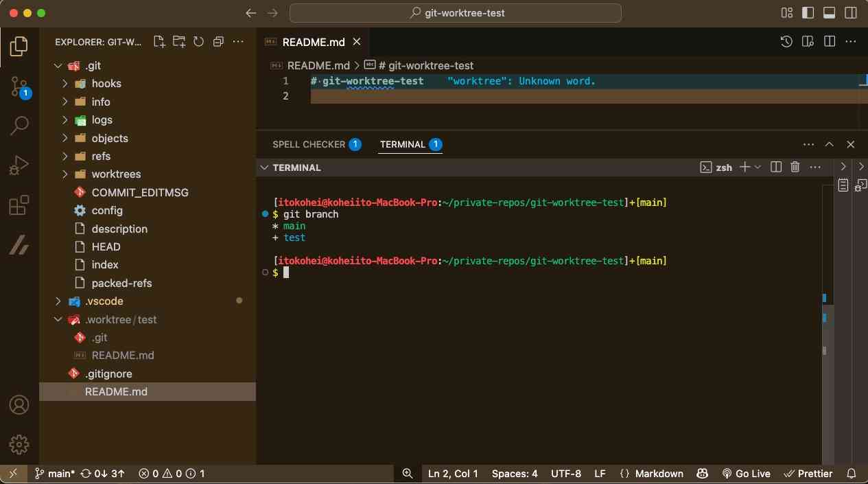Screen dimensions: 868x484
Task: Open the Search view in activity bar
Action: pos(19,125)
